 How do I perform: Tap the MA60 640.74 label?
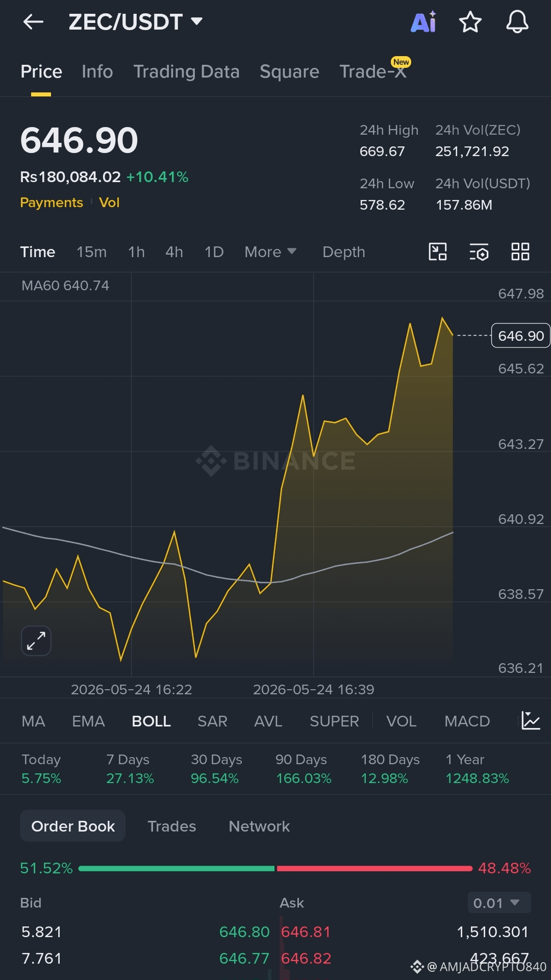(65, 286)
